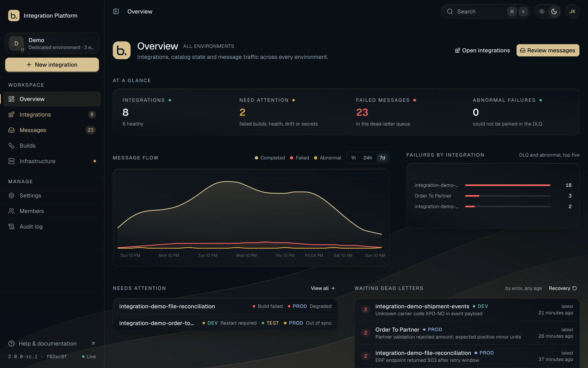
Task: Click the Recovery refresh icon
Action: [574, 288]
